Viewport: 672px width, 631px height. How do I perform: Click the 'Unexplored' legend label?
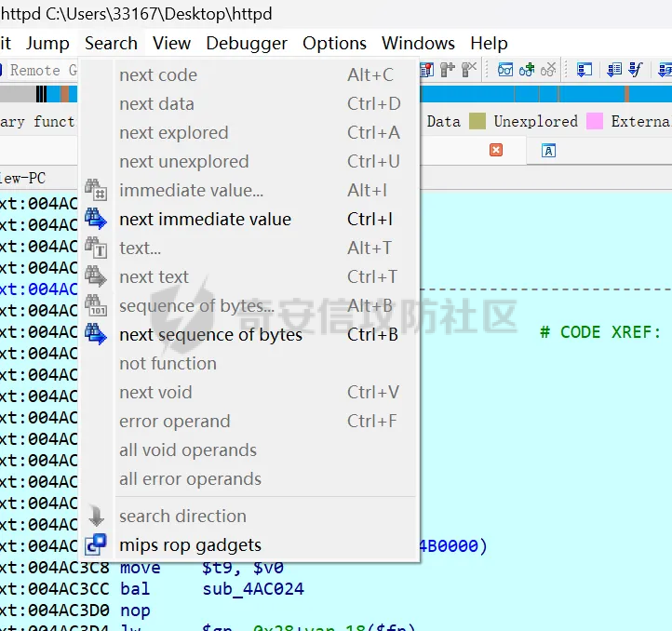pyautogui.click(x=536, y=121)
